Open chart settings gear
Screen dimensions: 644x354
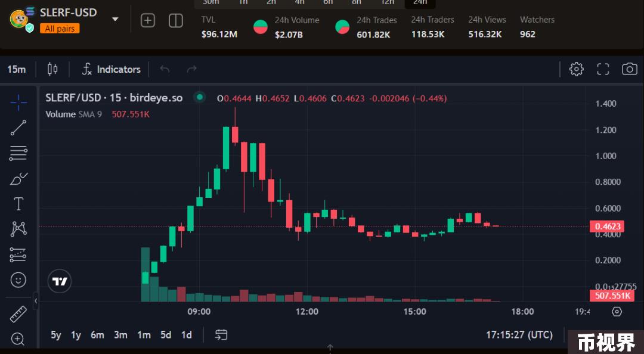tap(576, 69)
